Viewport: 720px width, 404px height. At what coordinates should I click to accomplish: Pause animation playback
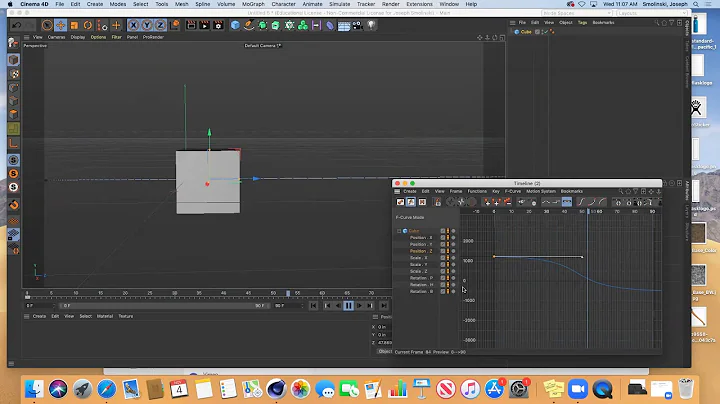349,306
